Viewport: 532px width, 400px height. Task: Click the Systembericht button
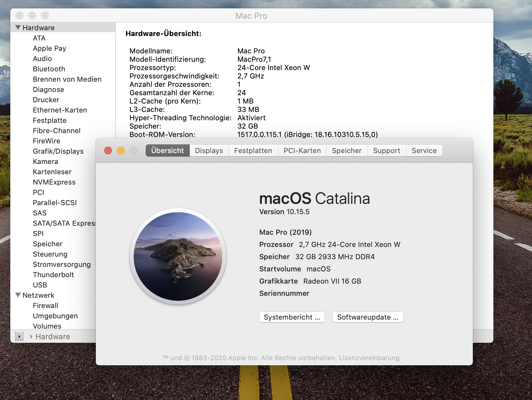point(292,317)
